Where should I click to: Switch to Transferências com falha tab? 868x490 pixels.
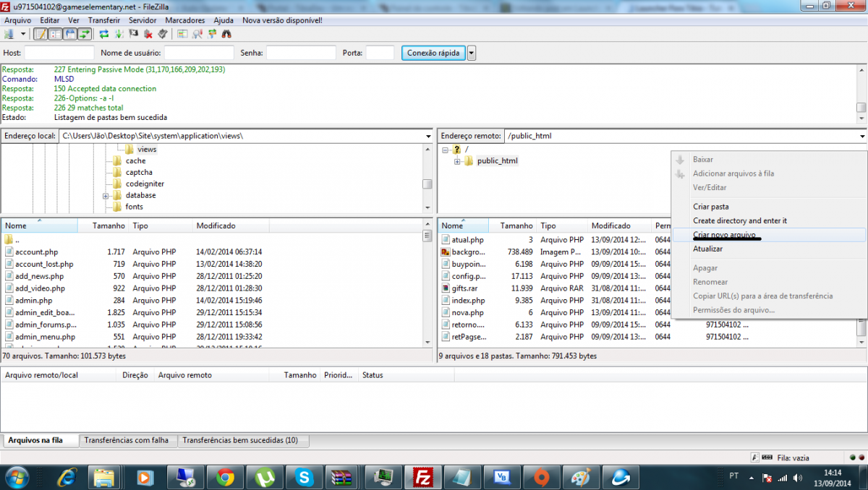(x=126, y=440)
